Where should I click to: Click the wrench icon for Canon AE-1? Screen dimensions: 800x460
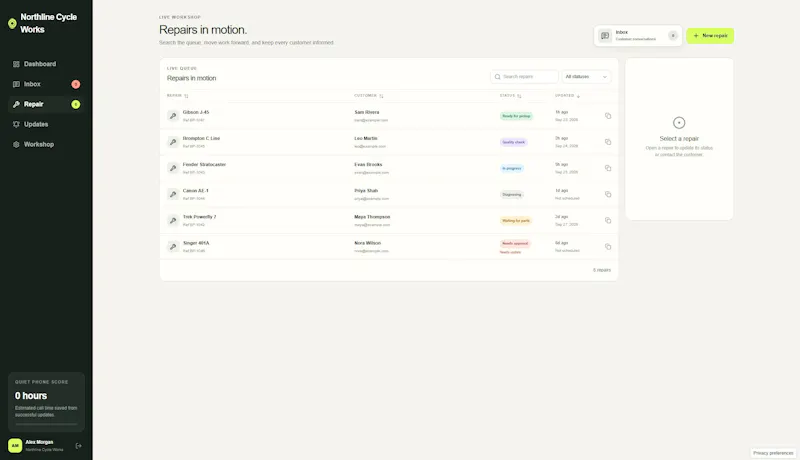pyautogui.click(x=173, y=194)
